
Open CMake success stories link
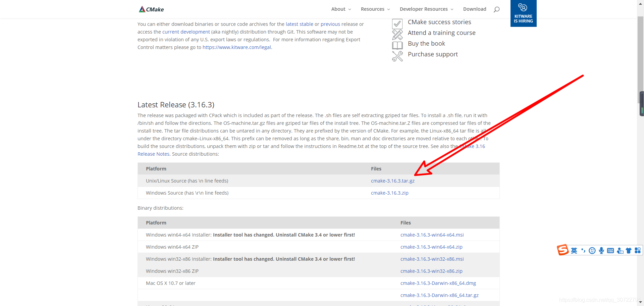[x=439, y=22]
